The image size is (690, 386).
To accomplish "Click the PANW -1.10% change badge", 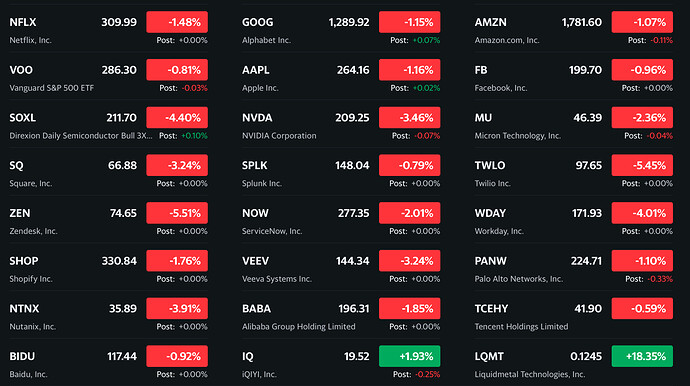I will pyautogui.click(x=642, y=261).
